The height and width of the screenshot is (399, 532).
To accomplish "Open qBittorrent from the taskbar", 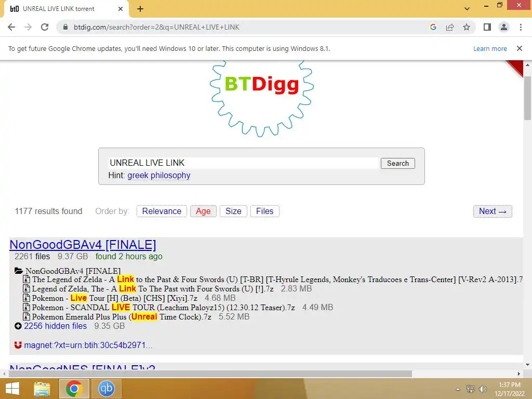I will 106,389.
